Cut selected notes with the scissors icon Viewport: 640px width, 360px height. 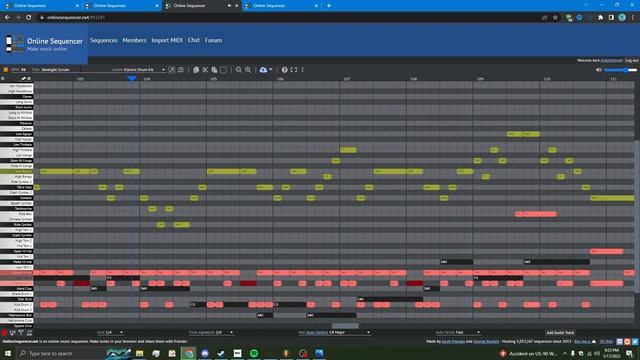pyautogui.click(x=205, y=70)
